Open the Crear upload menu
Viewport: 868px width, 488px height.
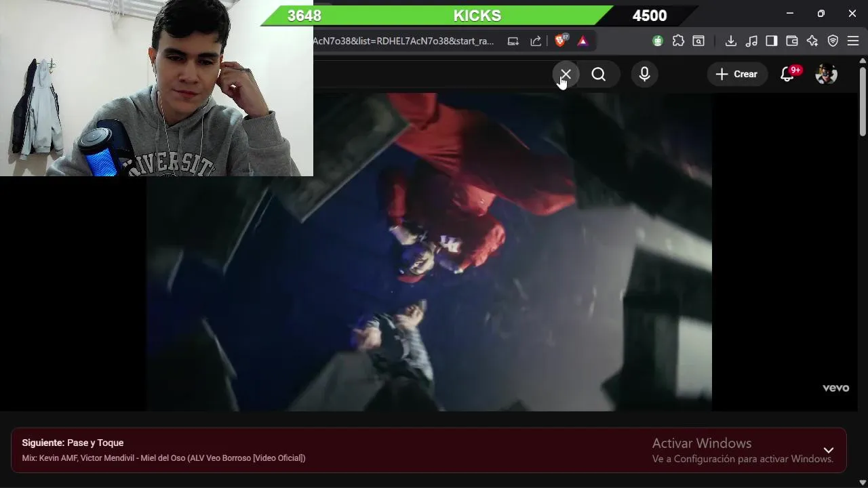coord(737,74)
